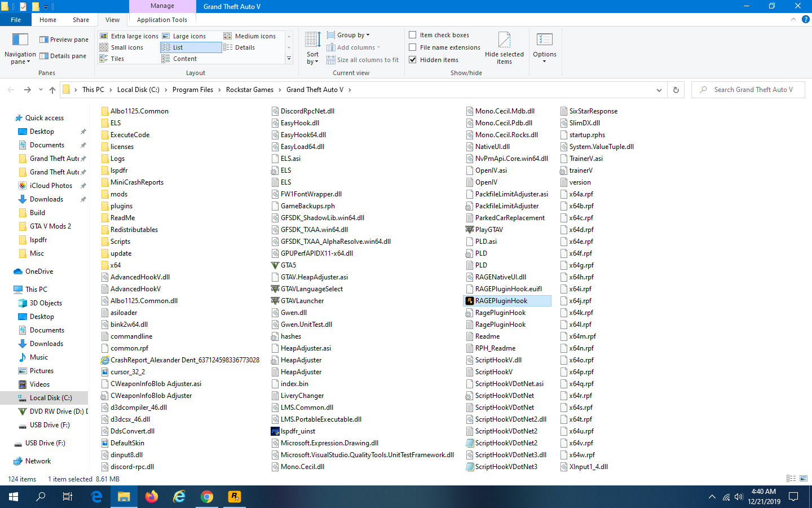Open recent locations dropdown arrow
Screen dimensions: 812x508
pyautogui.click(x=41, y=90)
